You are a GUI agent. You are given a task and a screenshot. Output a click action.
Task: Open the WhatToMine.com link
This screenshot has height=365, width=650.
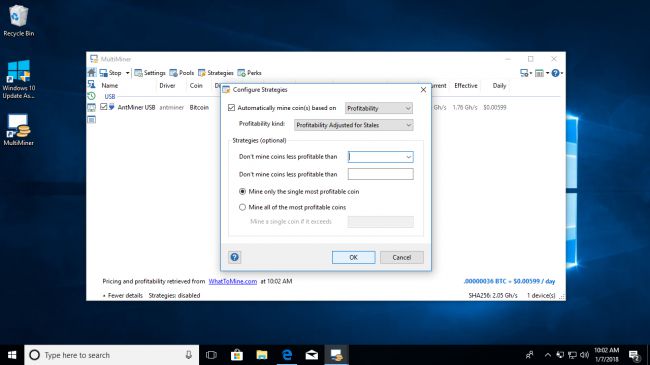(233, 281)
